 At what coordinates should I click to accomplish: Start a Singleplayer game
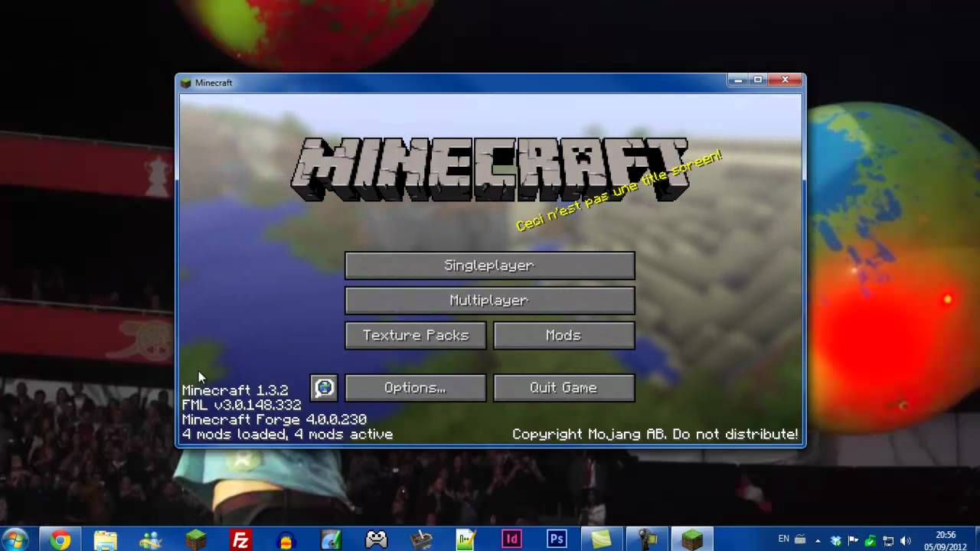pyautogui.click(x=490, y=266)
